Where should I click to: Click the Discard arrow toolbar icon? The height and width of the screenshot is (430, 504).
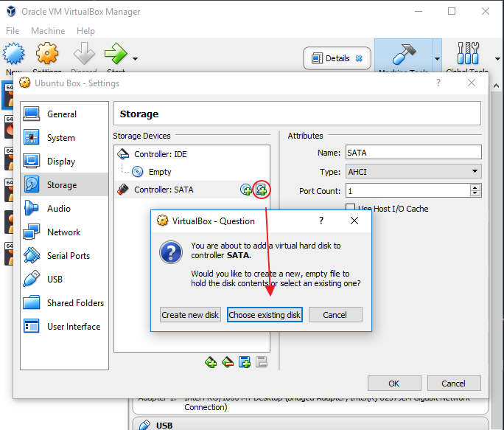pyautogui.click(x=84, y=53)
